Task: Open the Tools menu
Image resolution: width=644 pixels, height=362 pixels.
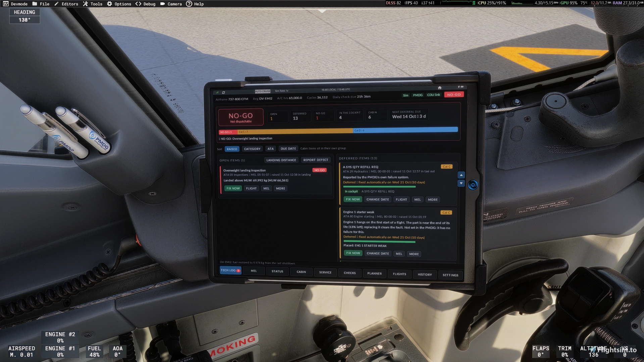Action: coord(93,4)
